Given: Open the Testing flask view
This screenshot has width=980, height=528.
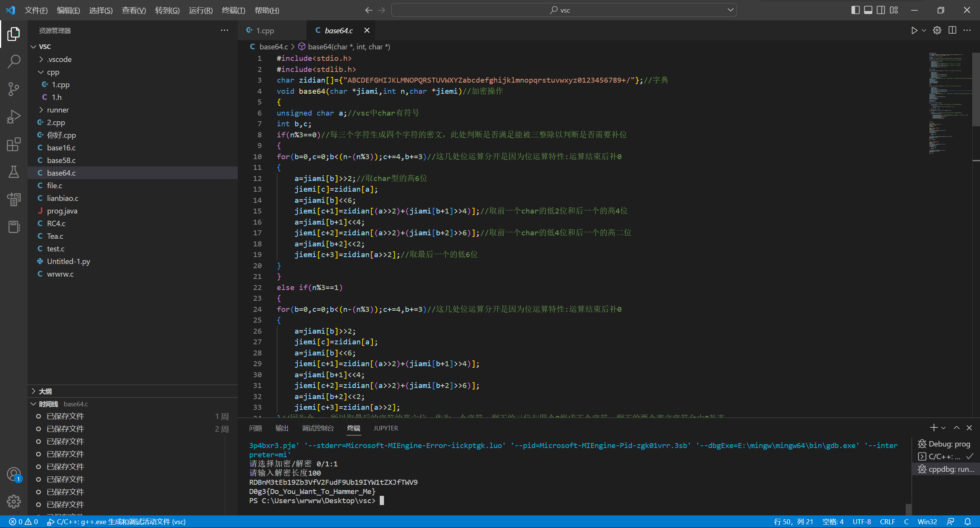Looking at the screenshot, I should pos(14,172).
